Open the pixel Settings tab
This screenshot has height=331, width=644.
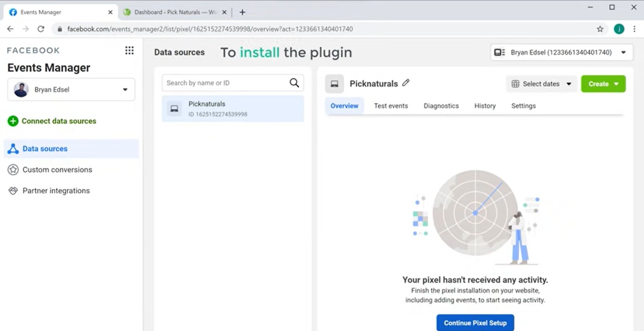524,106
